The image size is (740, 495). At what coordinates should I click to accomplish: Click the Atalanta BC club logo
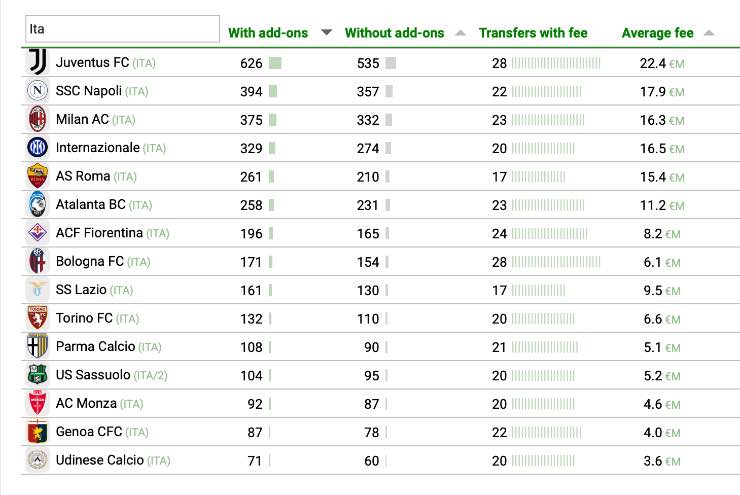[x=37, y=204]
